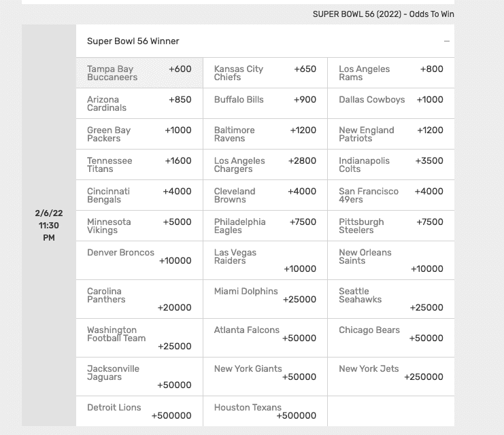Pick Los Angeles Chargers +2800 odds

coord(265,164)
